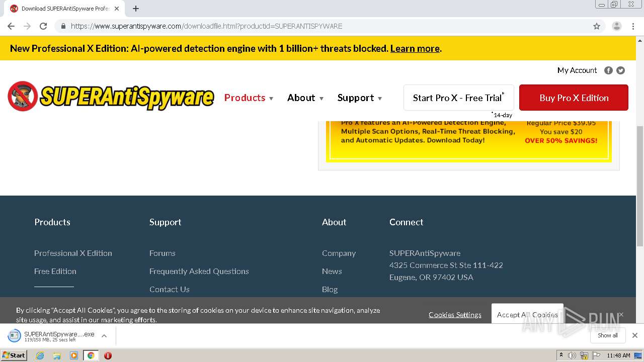Visit SUPERAntiSpyware Facebook page icon

608,70
